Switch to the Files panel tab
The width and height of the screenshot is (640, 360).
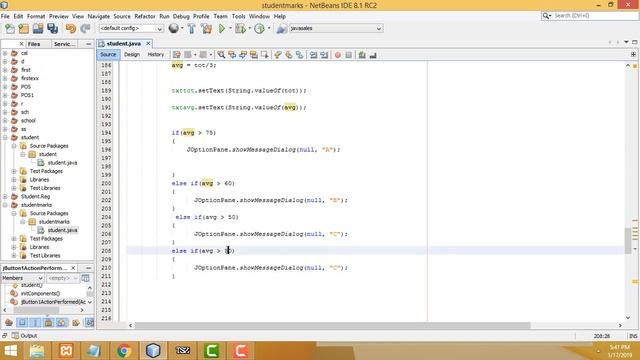click(34, 44)
